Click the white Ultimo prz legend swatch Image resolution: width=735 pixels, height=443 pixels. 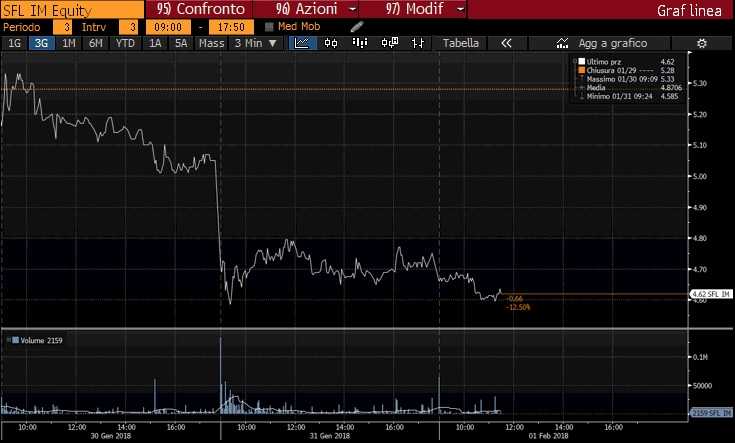point(582,61)
